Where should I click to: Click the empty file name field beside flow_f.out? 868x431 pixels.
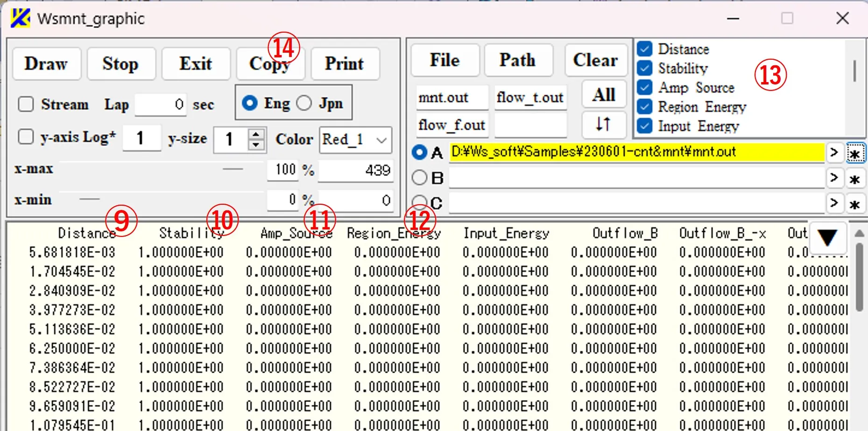530,125
